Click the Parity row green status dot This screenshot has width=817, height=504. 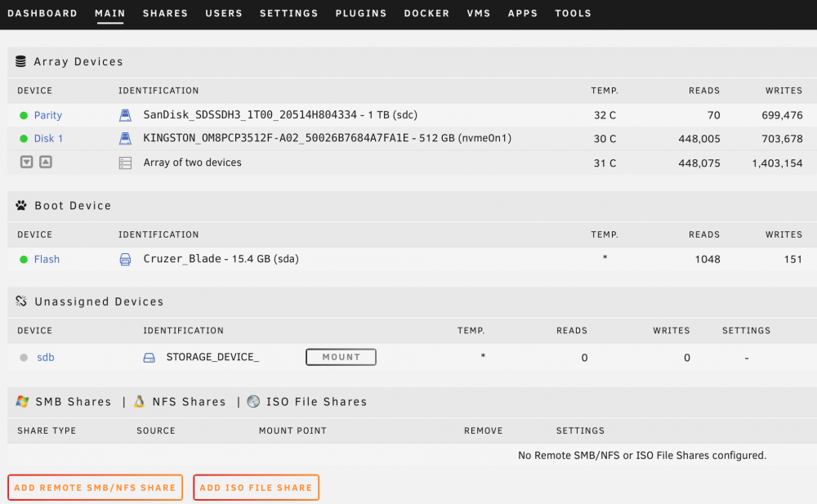coord(24,116)
